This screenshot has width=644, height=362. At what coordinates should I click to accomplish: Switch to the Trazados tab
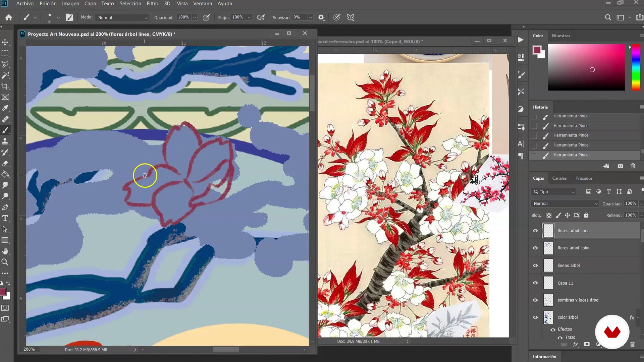point(584,178)
